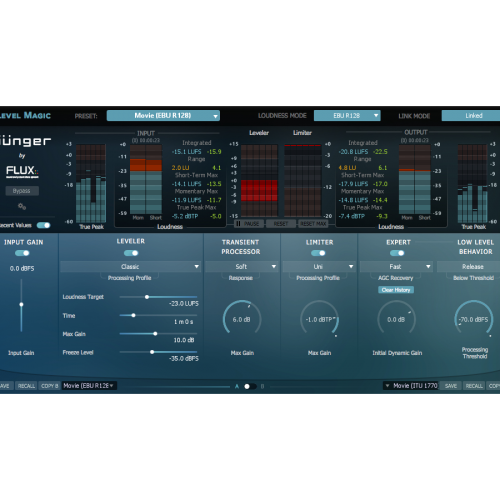Click the Limiter -1.0 dBTP knob

319,318
